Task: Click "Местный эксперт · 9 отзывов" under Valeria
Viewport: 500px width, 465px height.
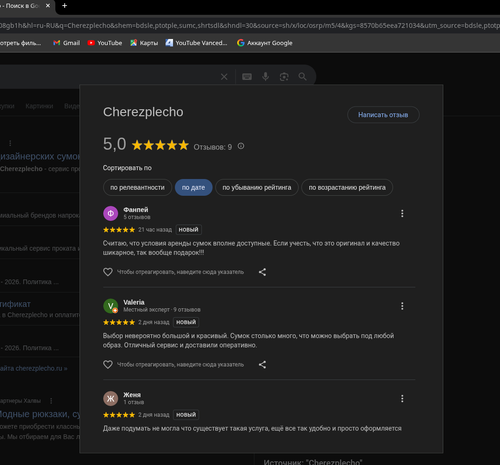Action: (x=162, y=310)
